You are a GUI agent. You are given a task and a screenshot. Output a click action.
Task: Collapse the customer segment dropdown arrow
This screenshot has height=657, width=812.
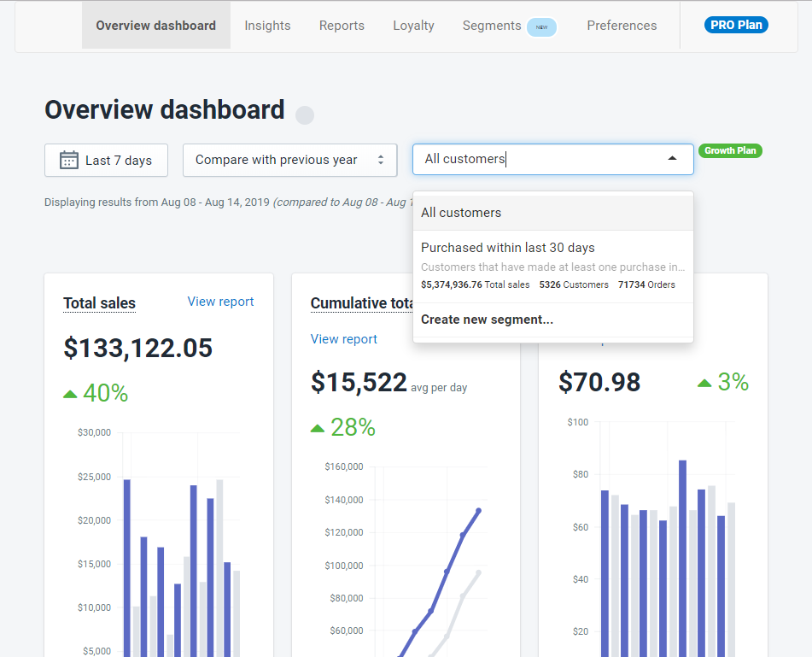tap(672, 158)
